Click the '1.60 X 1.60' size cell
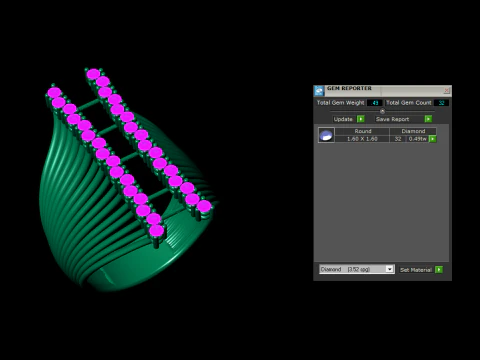 [x=363, y=139]
